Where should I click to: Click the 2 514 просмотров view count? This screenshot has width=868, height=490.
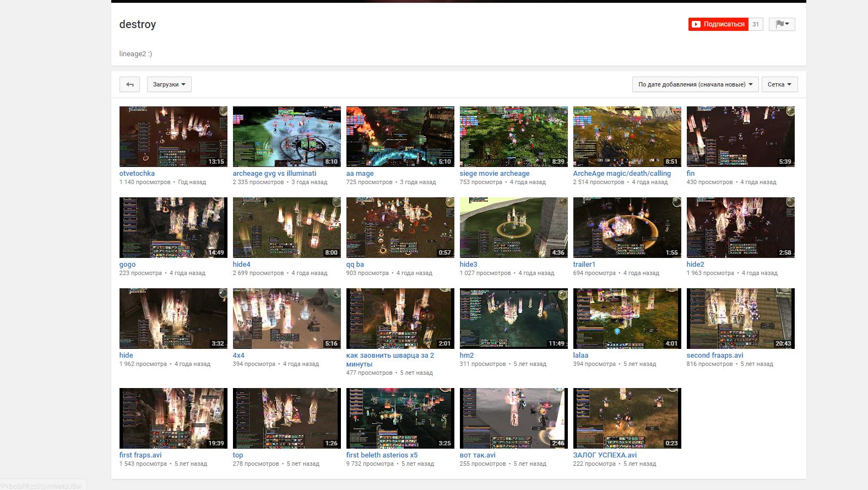pos(599,182)
